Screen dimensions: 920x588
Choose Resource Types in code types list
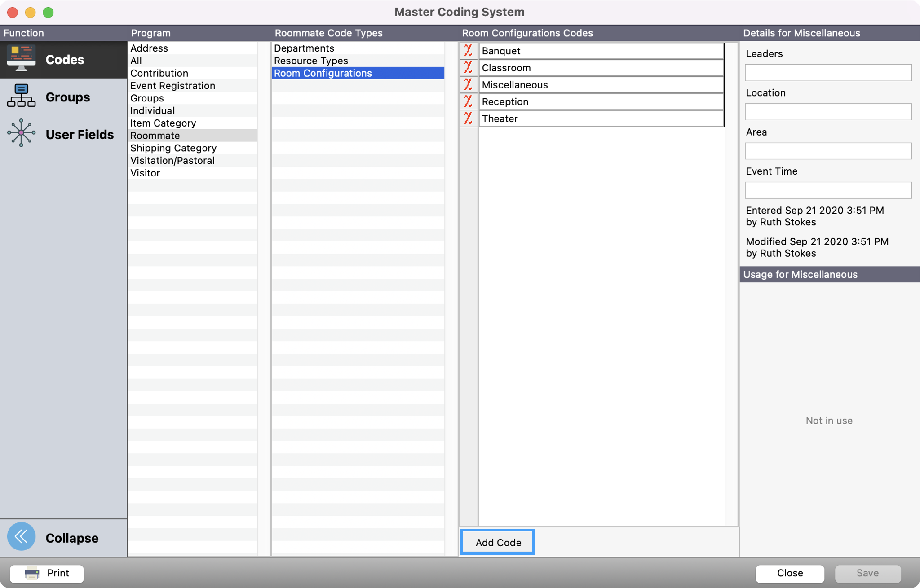point(311,61)
